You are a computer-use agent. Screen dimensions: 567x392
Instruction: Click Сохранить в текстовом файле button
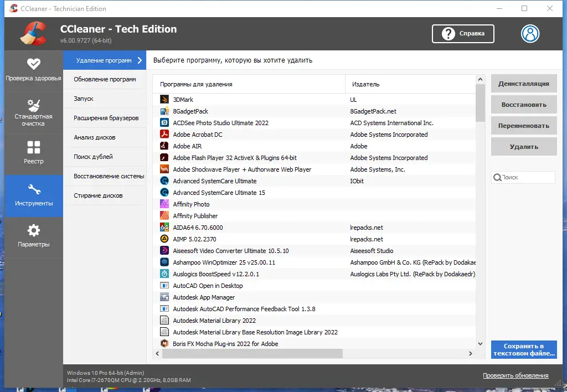pyautogui.click(x=524, y=350)
